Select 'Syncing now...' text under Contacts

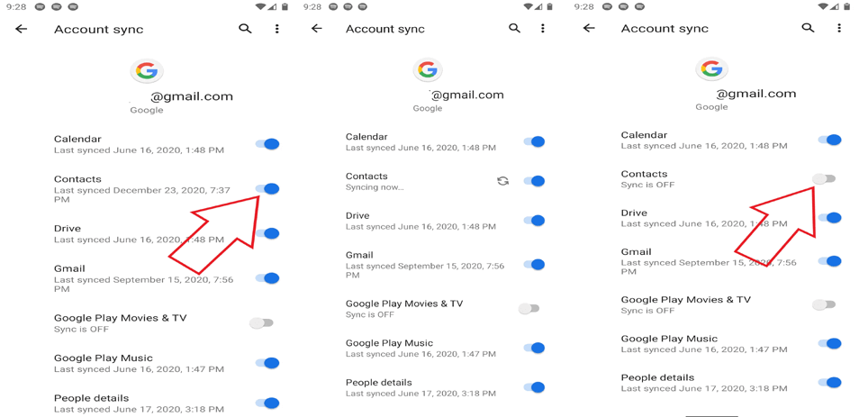375,187
